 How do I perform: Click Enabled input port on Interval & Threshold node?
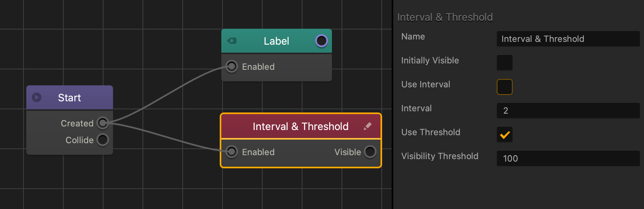[x=232, y=152]
